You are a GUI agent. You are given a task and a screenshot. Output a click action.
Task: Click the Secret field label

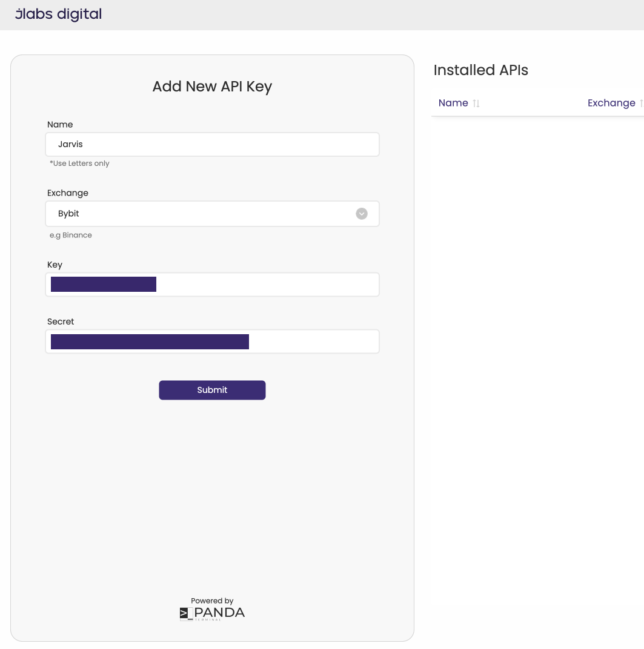[x=61, y=321]
